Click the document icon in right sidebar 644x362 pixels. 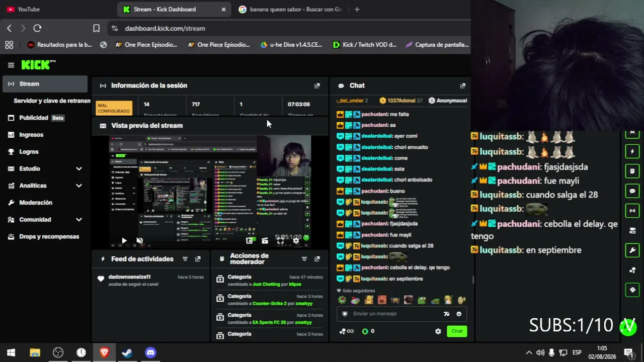[632, 171]
